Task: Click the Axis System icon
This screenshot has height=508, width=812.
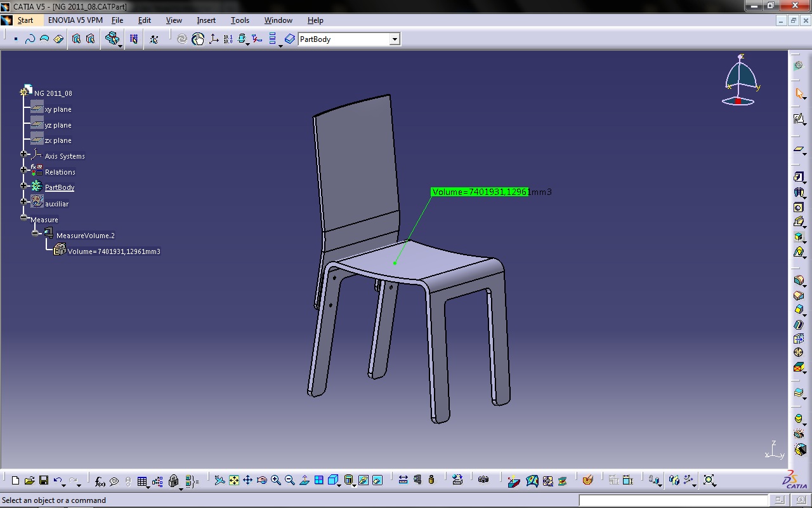Action: (x=214, y=39)
